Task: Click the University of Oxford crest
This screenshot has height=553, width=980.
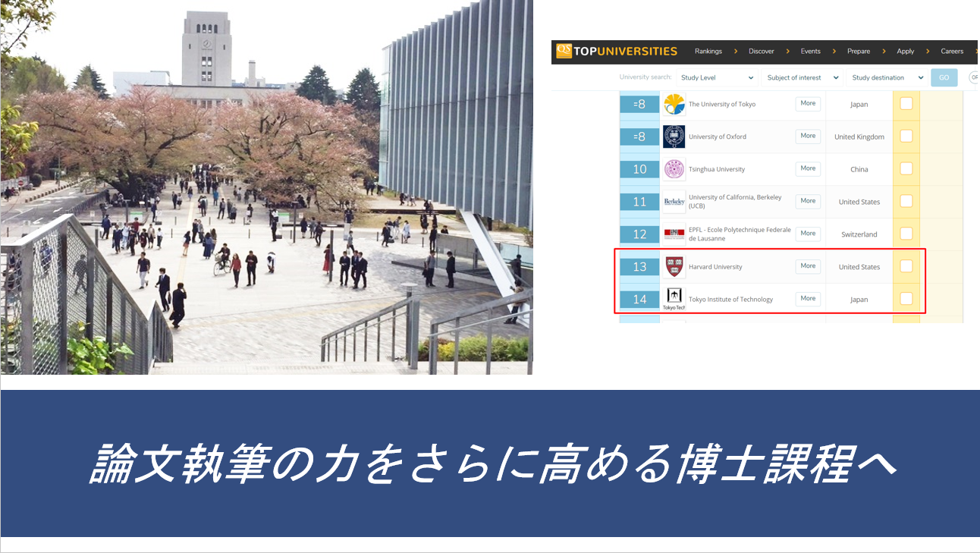Action: point(674,137)
